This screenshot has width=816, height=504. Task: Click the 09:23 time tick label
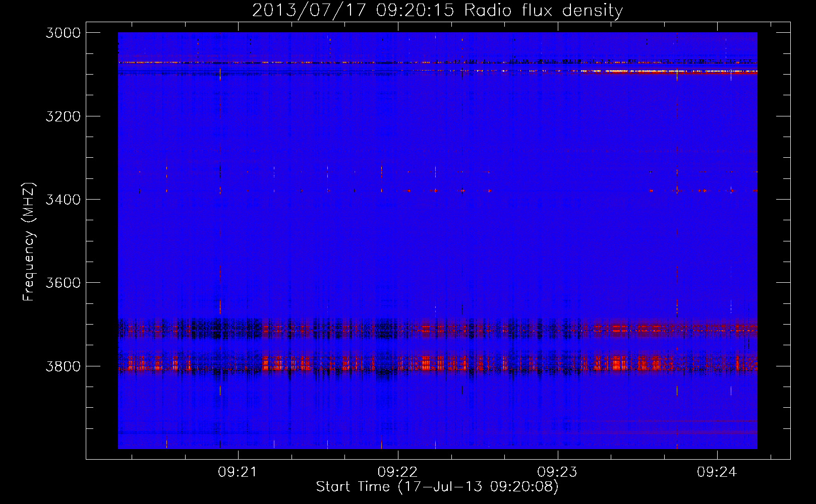click(x=557, y=472)
